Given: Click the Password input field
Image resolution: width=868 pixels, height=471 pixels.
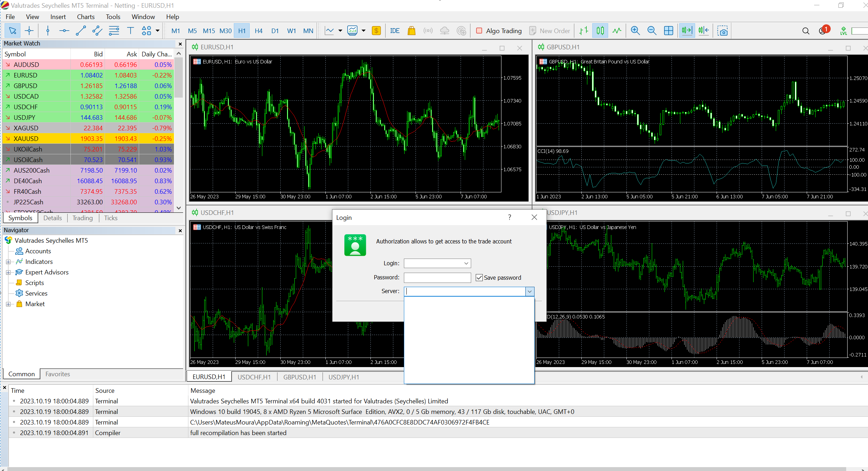Looking at the screenshot, I should point(437,278).
